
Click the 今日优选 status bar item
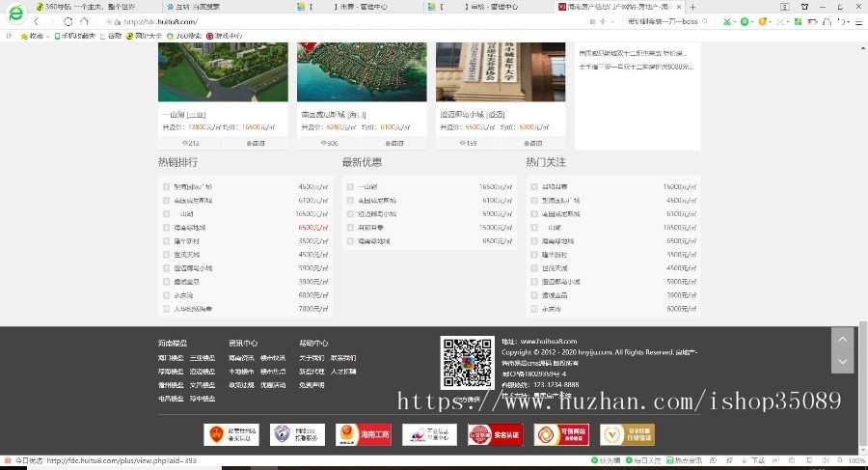point(23,460)
